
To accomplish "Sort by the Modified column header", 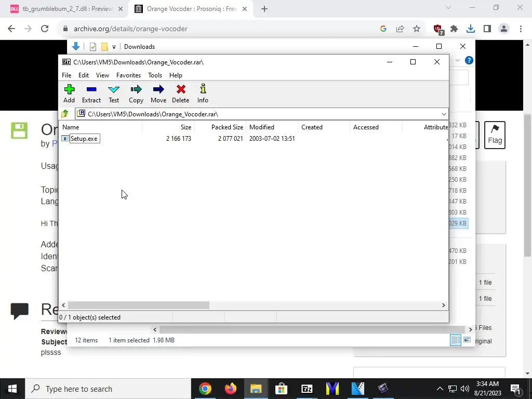I will point(272,127).
